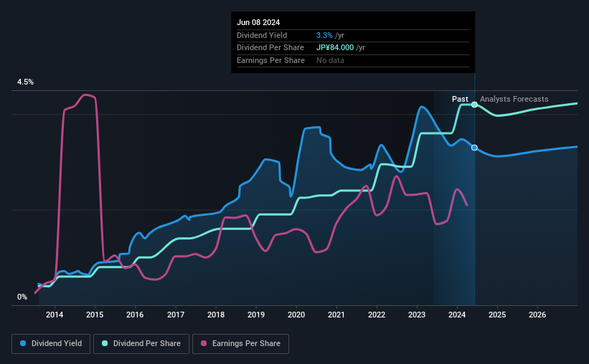Click the 2026 x-axis label
Screen dimensions: 589x364
537,315
